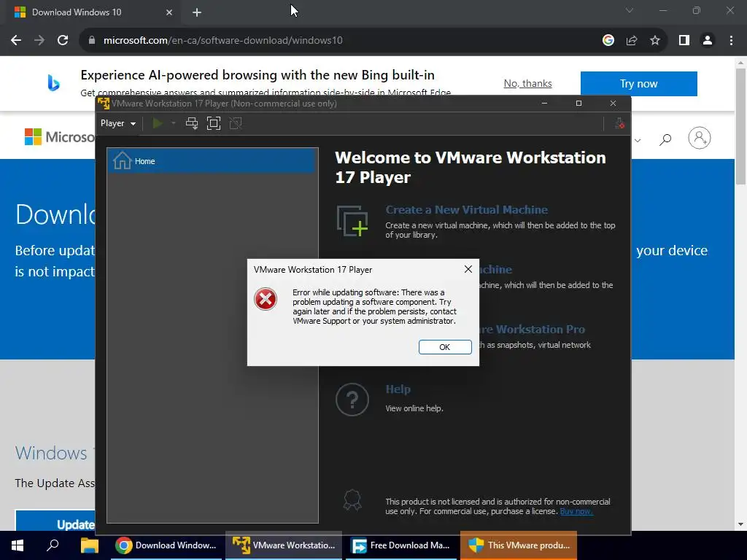Minimize the VMware Player window
The width and height of the screenshot is (747, 560).
pos(544,104)
